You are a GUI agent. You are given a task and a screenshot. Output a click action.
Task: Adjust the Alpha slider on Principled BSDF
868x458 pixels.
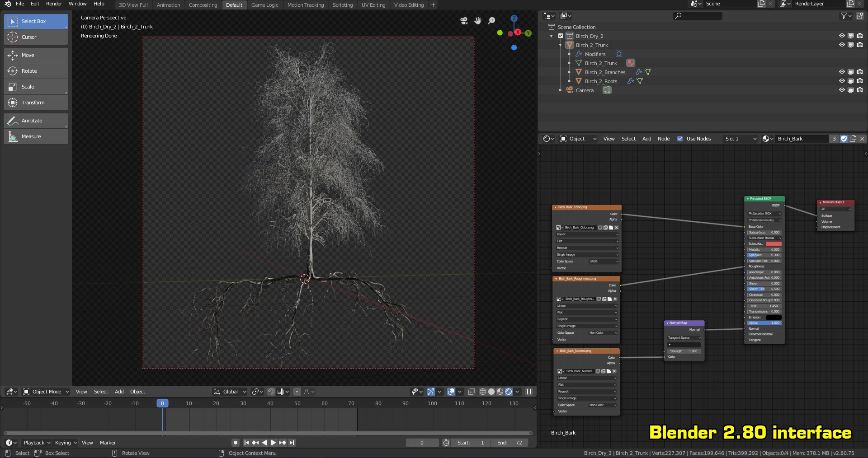point(764,323)
